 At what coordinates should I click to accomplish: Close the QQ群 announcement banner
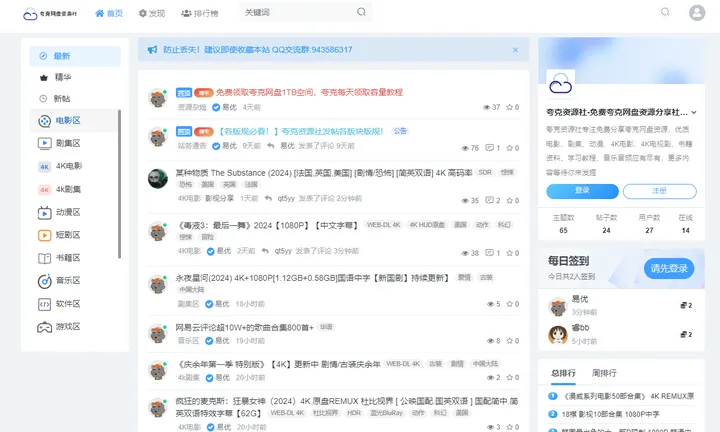point(515,50)
